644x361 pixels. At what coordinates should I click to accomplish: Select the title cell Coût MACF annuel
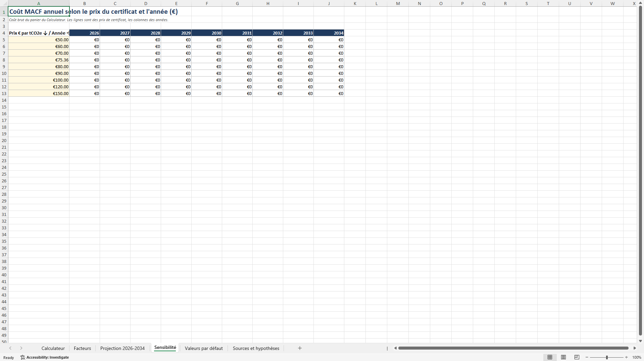click(x=39, y=11)
